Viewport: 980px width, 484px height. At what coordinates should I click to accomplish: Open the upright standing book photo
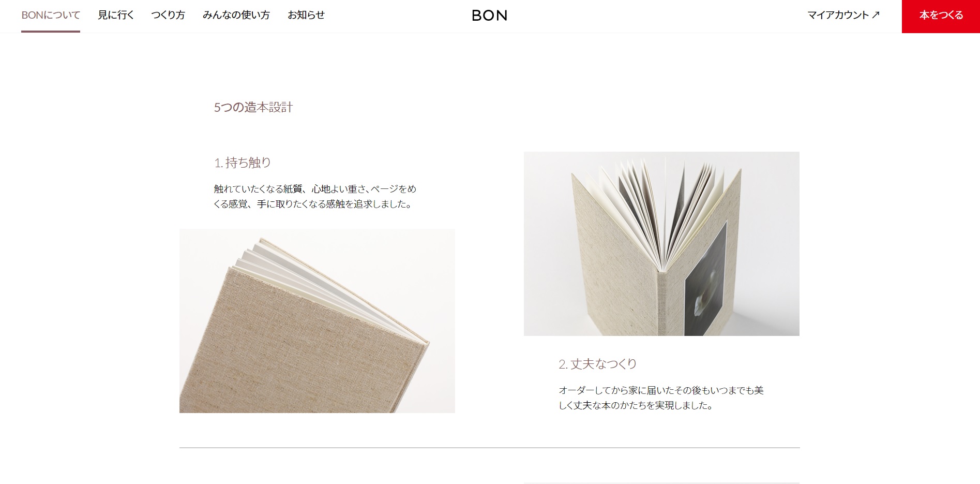[661, 244]
